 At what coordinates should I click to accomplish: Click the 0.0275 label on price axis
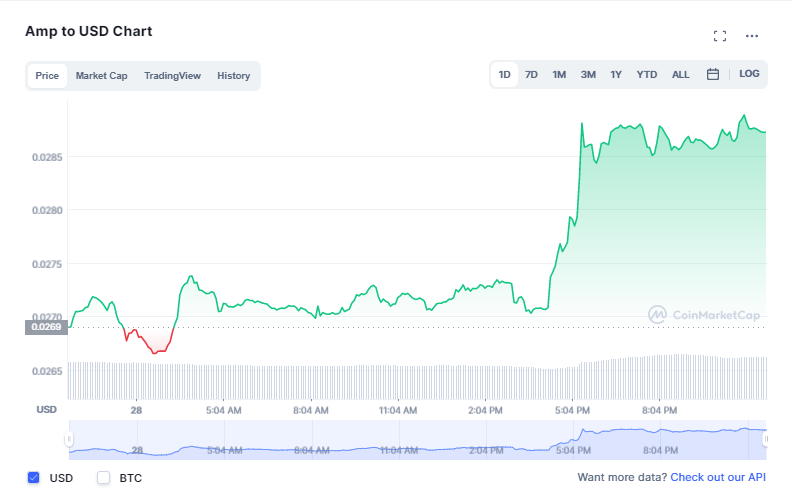[x=47, y=265]
